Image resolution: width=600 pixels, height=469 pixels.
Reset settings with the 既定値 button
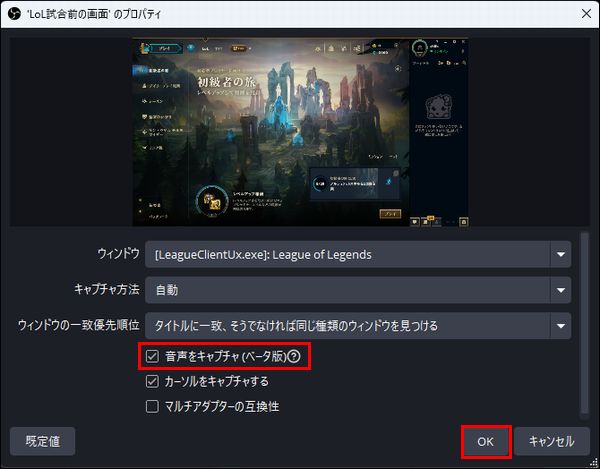pos(42,441)
